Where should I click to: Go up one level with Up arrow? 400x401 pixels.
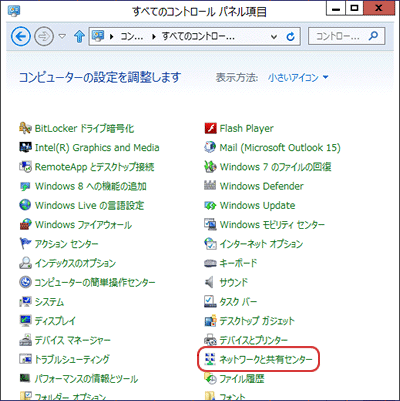tap(79, 36)
